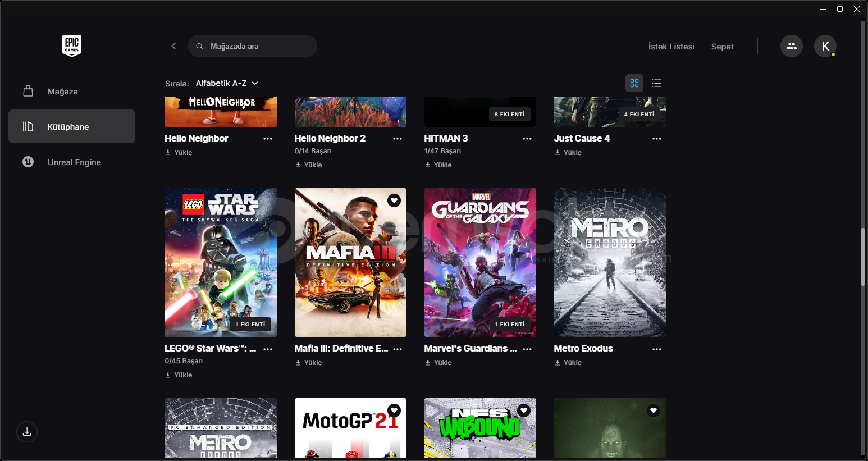Open the downloads icon at bottom left
Image resolution: width=868 pixels, height=461 pixels.
tap(27, 432)
